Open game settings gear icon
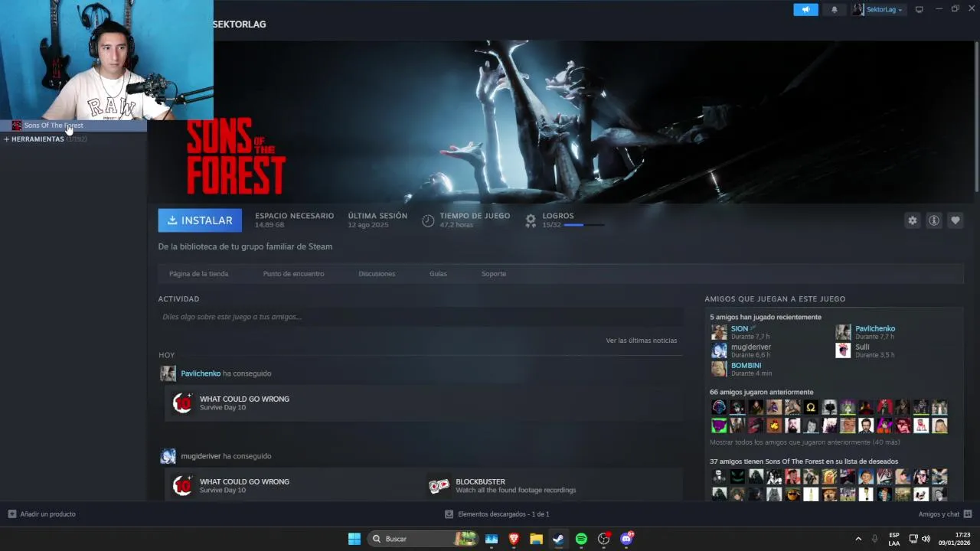This screenshot has width=980, height=551. click(x=913, y=220)
